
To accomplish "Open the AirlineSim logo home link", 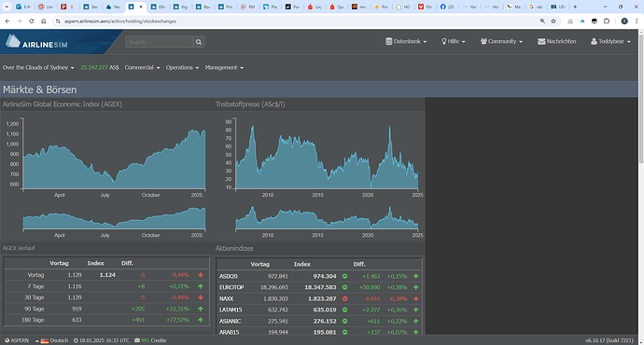I will coord(36,41).
